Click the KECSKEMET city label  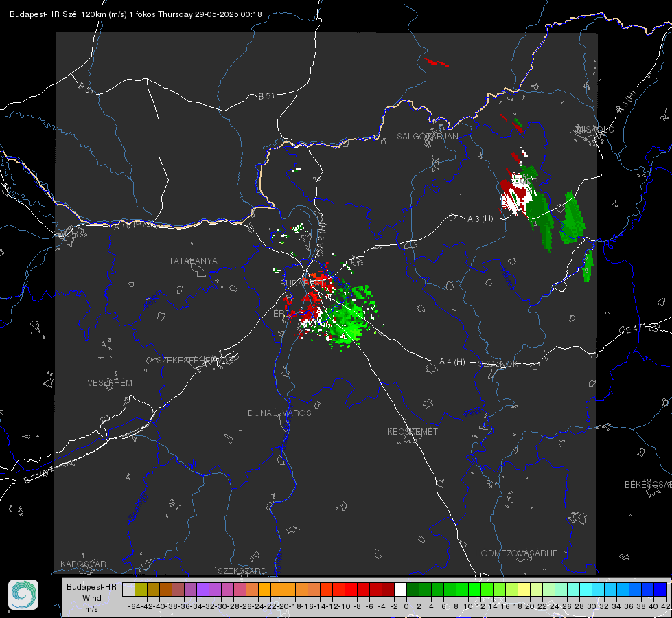click(413, 431)
